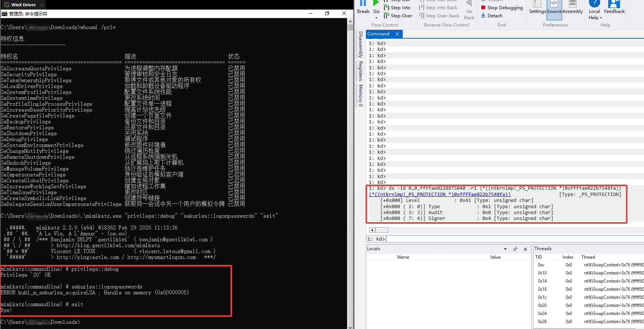Image resolution: width=644 pixels, height=329 pixels.
Task: Click the WinX Driver window title
Action: [24, 5]
